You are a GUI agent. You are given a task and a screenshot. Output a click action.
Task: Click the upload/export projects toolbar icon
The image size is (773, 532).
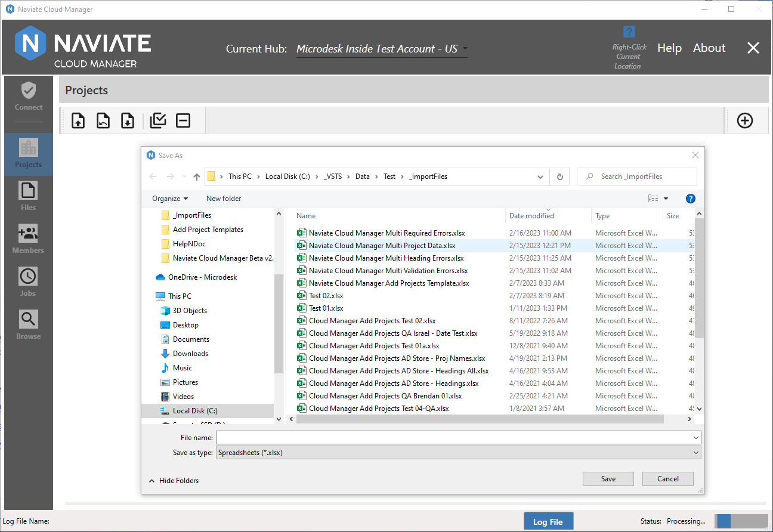tap(78, 120)
